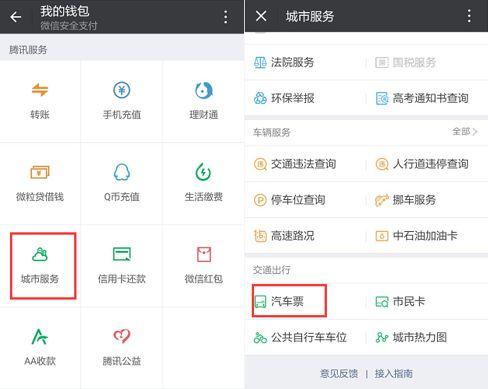Tap the 公共自行车车位 text label
The image size is (488, 389).
pyautogui.click(x=309, y=337)
